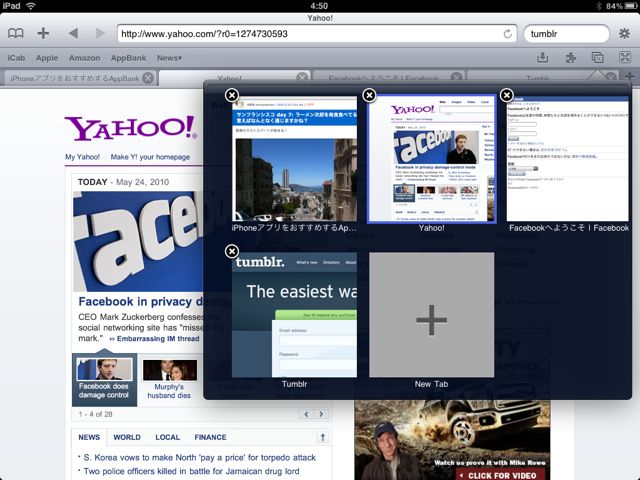Collapse news section with up arrow
This screenshot has height=480, width=640.
click(x=322, y=438)
